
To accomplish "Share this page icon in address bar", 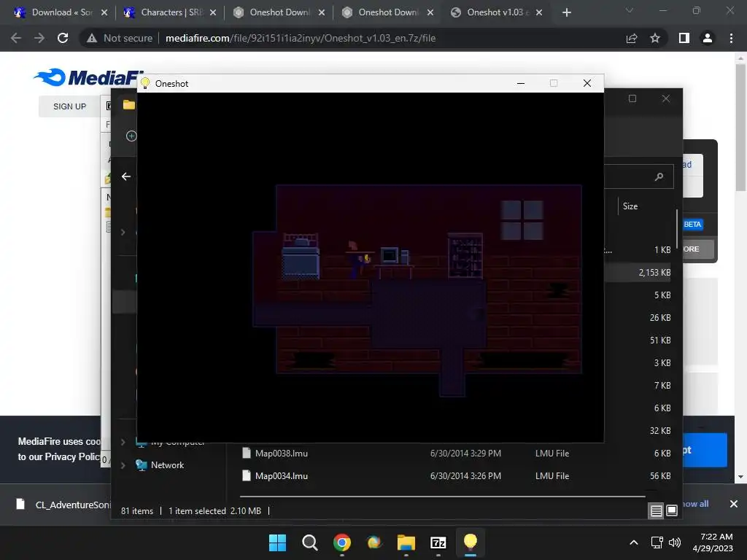I will pyautogui.click(x=632, y=38).
